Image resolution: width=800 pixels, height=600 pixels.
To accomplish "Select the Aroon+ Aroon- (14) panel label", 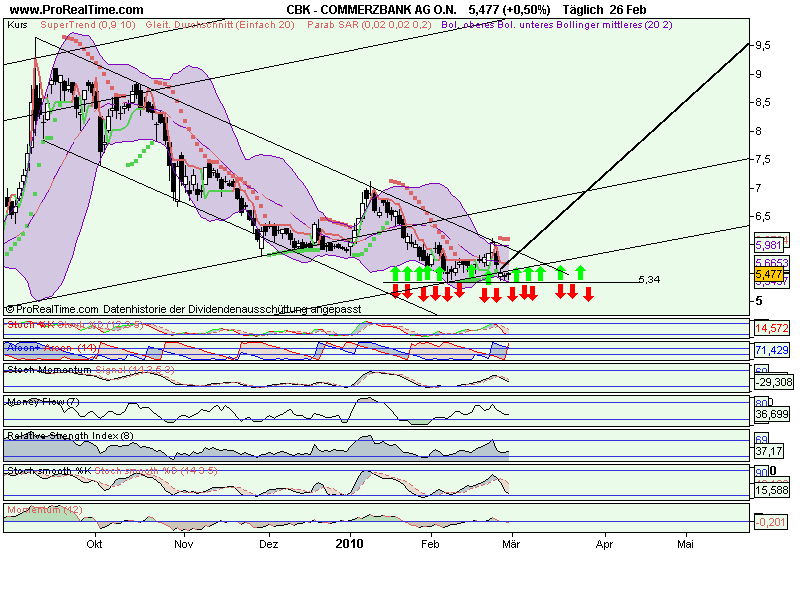I will (x=52, y=348).
